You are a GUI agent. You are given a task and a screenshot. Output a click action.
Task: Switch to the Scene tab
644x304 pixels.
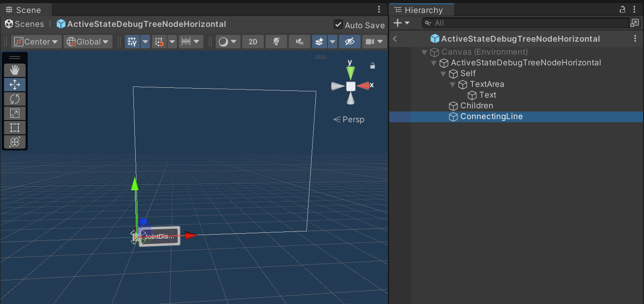[x=26, y=10]
